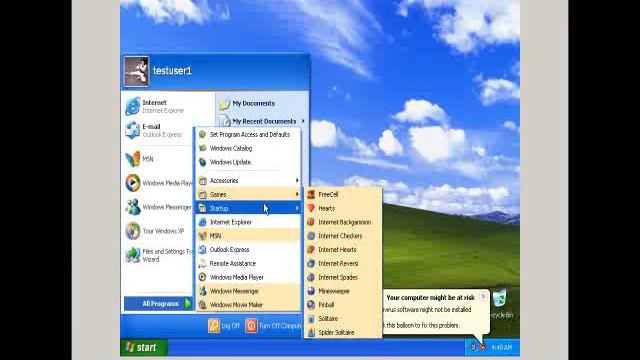Screen dimensions: 640x360
Task: Open MSN from left start panel
Action: click(158, 159)
